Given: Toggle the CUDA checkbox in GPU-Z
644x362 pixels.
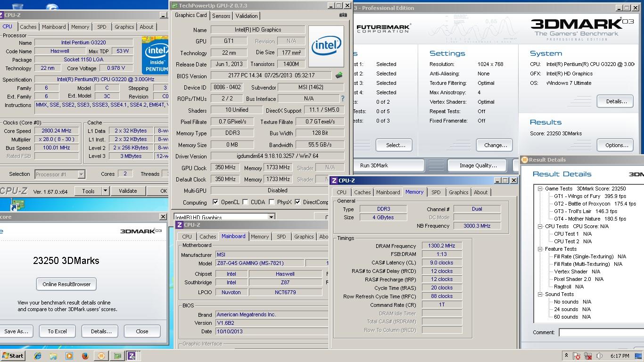Looking at the screenshot, I should point(245,202).
